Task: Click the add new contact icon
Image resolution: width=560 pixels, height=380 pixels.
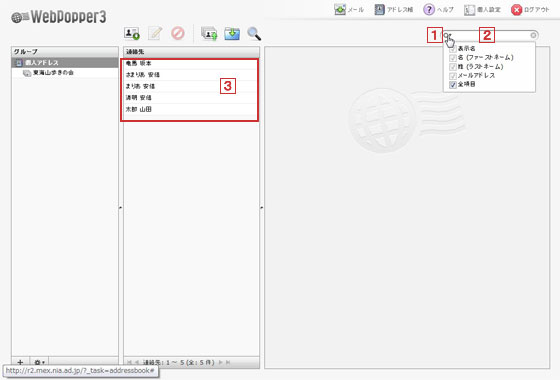Action: click(132, 34)
